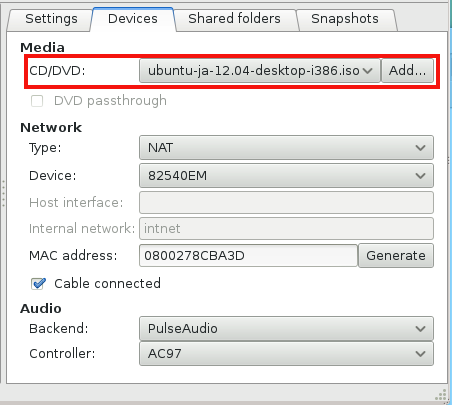Click the MAC address text field
This screenshot has height=405, width=452.
tap(248, 256)
